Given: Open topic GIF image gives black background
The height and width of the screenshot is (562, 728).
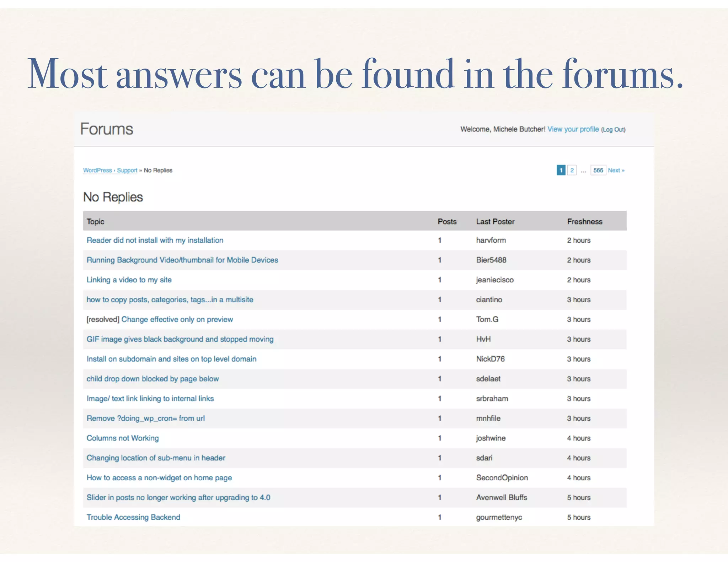Looking at the screenshot, I should coord(180,339).
